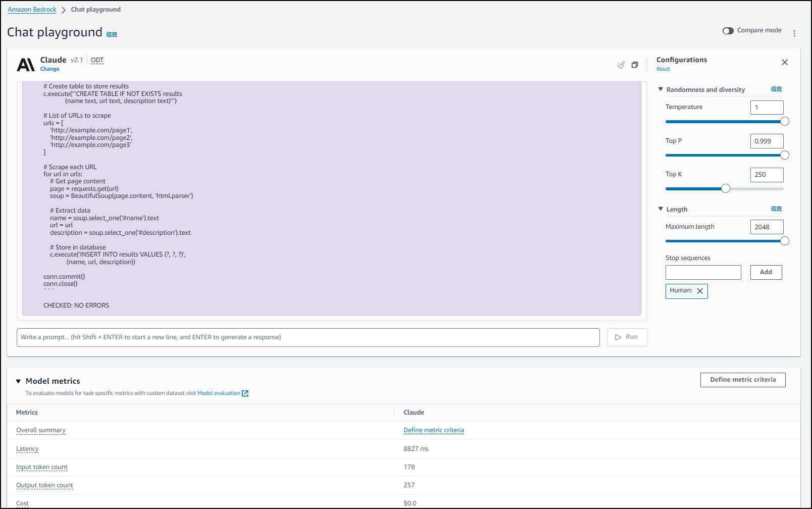Click the 8827 ms latency value
Screen dimensions: 812x509
coord(416,449)
